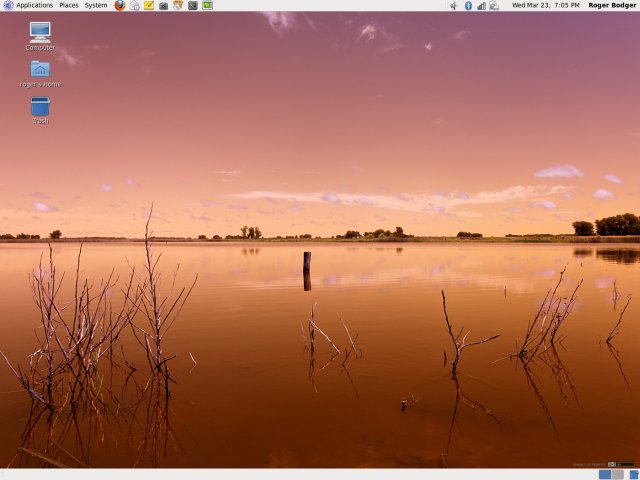Switch to the first blue workspace
The height and width of the screenshot is (480, 640).
pyautogui.click(x=605, y=474)
